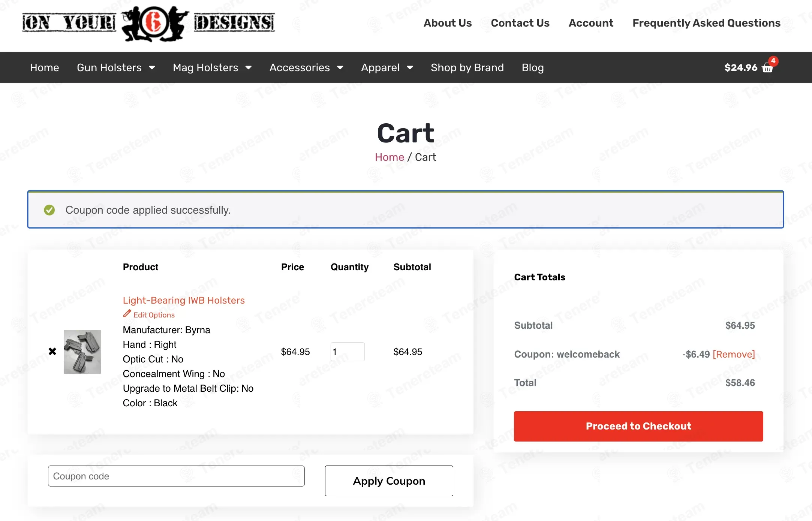This screenshot has height=521, width=812.
Task: Click Proceed to Checkout button
Action: pos(638,426)
